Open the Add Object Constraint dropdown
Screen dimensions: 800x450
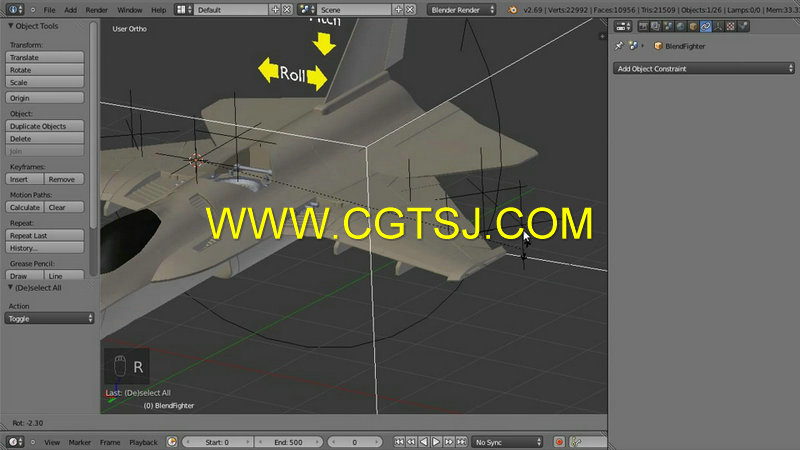[x=704, y=68]
